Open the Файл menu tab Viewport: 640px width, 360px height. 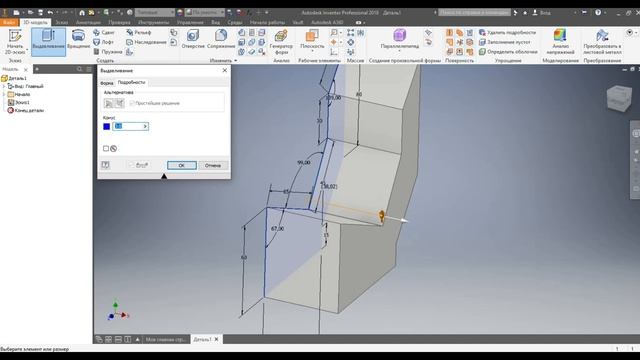click(x=9, y=22)
